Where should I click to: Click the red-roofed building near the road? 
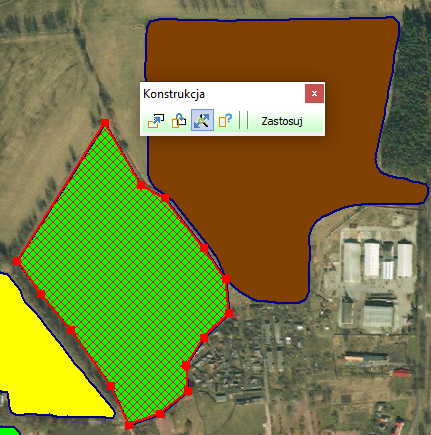pyautogui.click(x=401, y=372)
